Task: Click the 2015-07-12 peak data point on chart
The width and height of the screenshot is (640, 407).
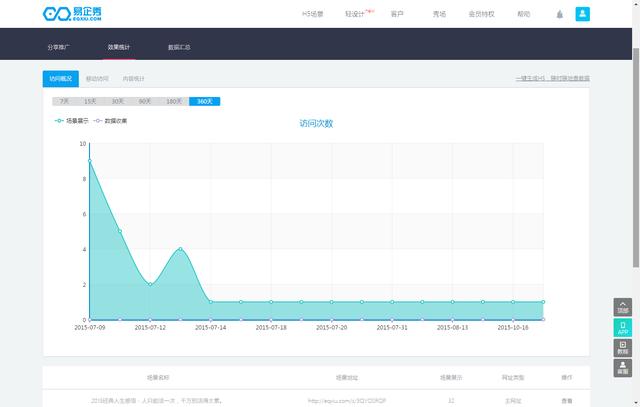Action: [x=180, y=249]
